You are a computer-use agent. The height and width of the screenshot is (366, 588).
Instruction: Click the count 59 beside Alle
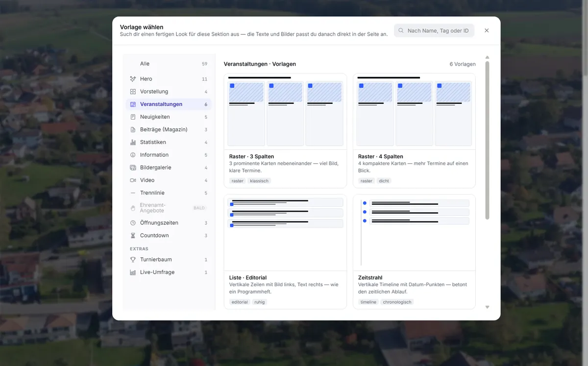point(204,64)
